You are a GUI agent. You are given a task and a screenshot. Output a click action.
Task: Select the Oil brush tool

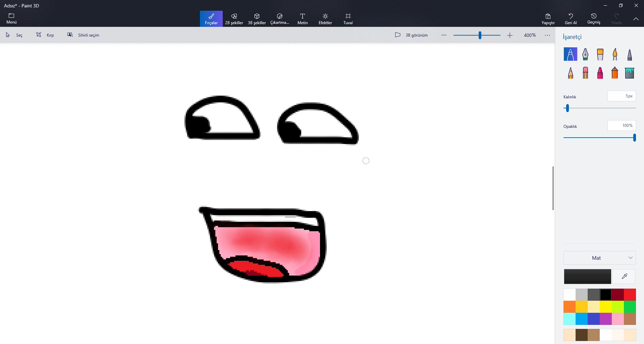coord(600,54)
